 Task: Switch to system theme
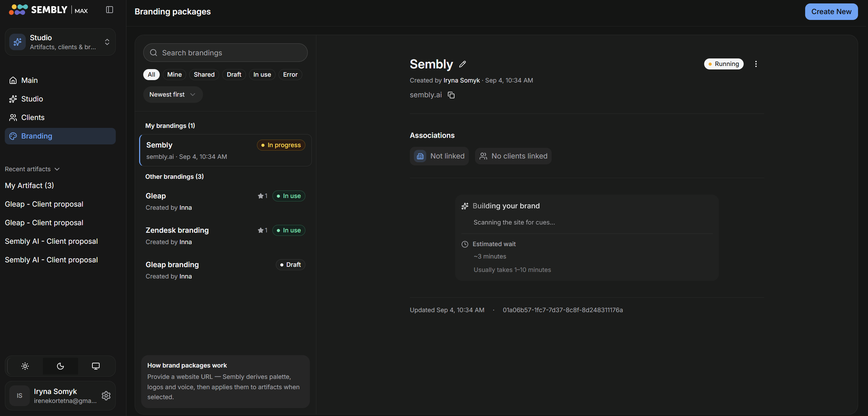tap(96, 366)
